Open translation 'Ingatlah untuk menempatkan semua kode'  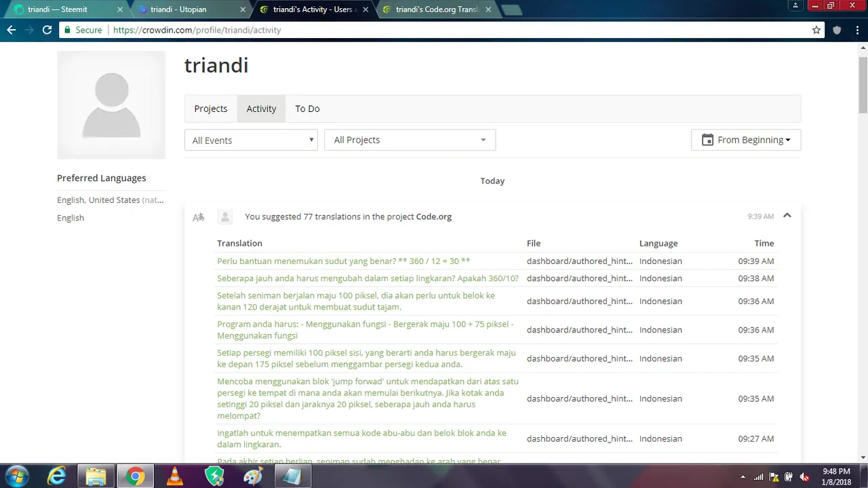click(x=361, y=438)
